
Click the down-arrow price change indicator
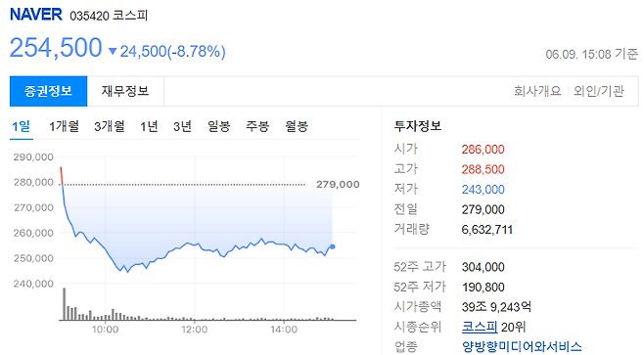coord(113,51)
